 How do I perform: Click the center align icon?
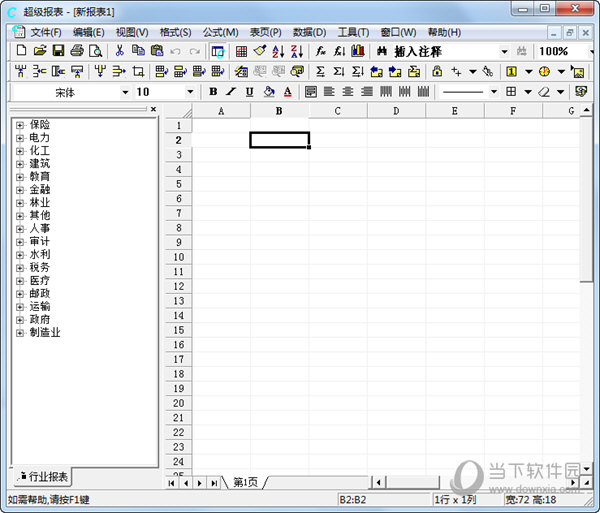coord(348,91)
